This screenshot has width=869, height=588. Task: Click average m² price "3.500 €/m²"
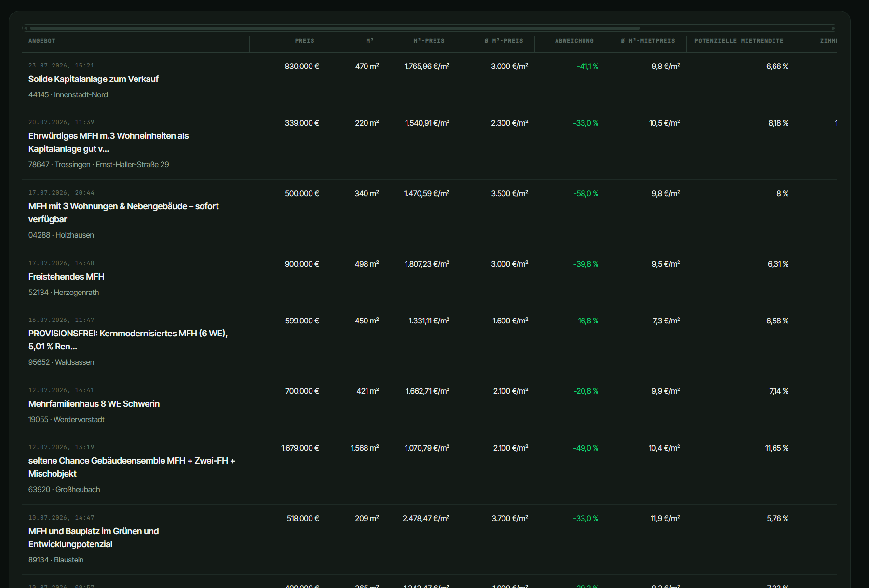(510, 194)
